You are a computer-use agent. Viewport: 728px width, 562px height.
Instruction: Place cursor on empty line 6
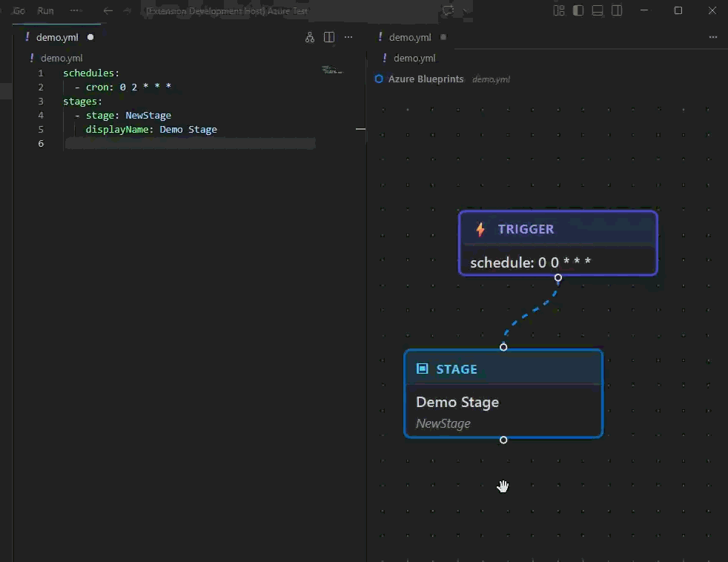[191, 144]
